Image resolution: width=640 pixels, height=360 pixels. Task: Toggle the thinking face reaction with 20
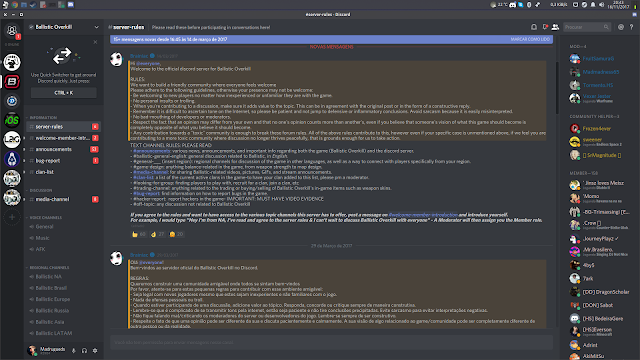coord(176,234)
